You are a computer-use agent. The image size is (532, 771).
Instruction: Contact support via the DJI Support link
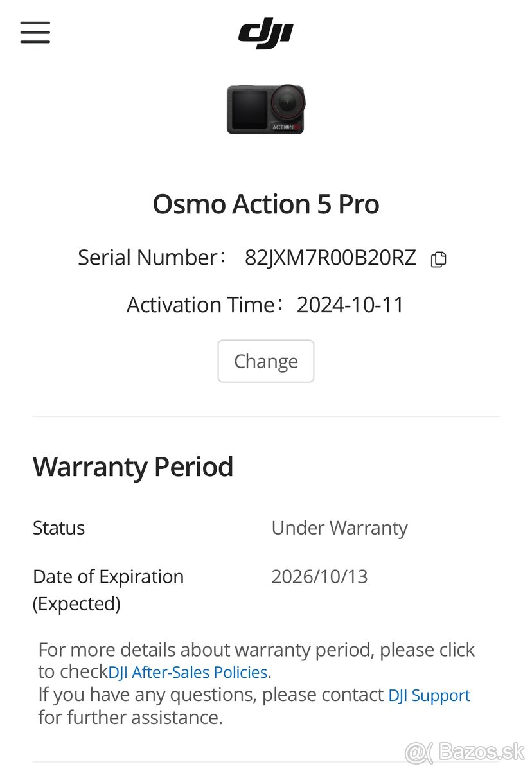tap(429, 695)
